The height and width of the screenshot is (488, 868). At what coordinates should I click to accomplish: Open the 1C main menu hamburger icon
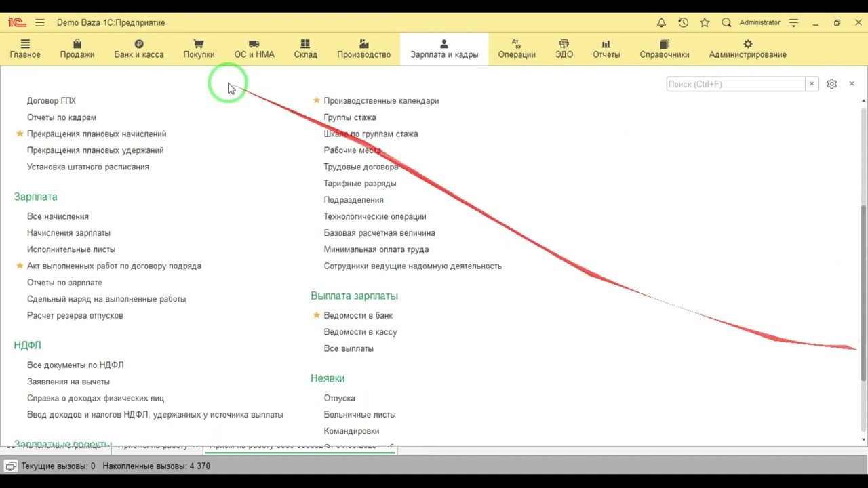click(40, 22)
